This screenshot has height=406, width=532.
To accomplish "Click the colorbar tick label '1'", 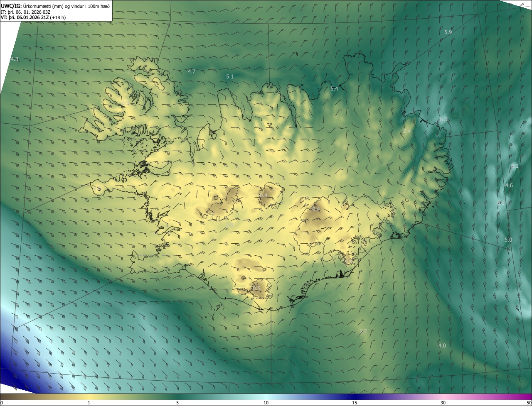I will 89,403.
